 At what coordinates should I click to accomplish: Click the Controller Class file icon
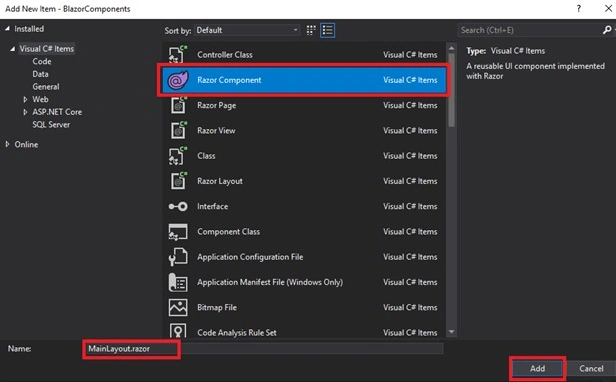click(178, 55)
